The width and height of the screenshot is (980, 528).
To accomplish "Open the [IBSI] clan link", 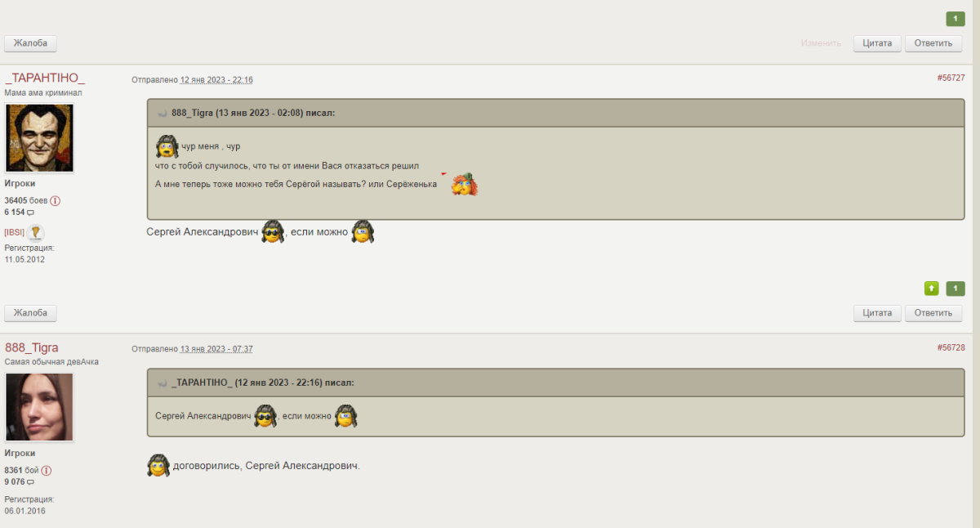I will [15, 232].
